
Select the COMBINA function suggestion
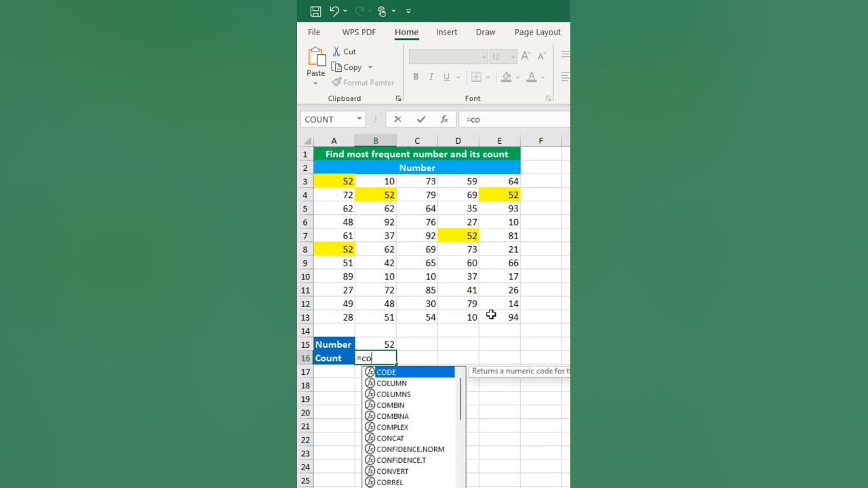point(409,416)
